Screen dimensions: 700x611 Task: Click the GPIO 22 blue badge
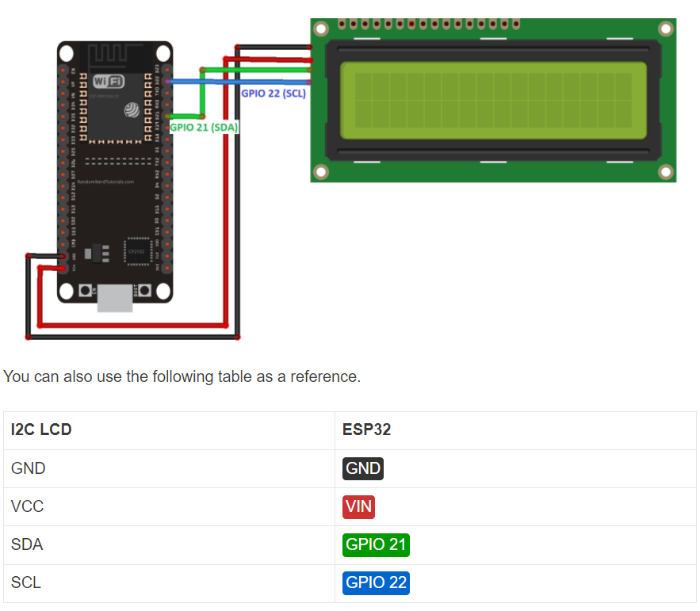(376, 582)
